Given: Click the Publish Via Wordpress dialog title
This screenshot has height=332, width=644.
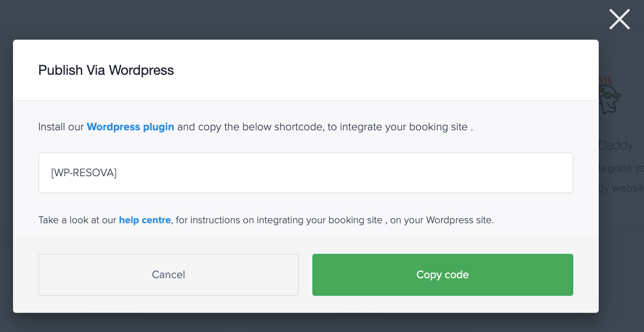Looking at the screenshot, I should (x=106, y=70).
